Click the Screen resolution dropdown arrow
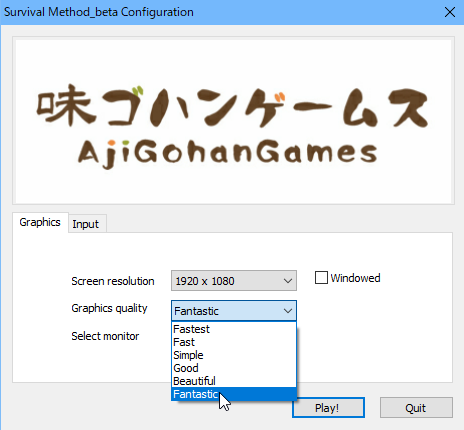The height and width of the screenshot is (430, 464). tap(288, 281)
